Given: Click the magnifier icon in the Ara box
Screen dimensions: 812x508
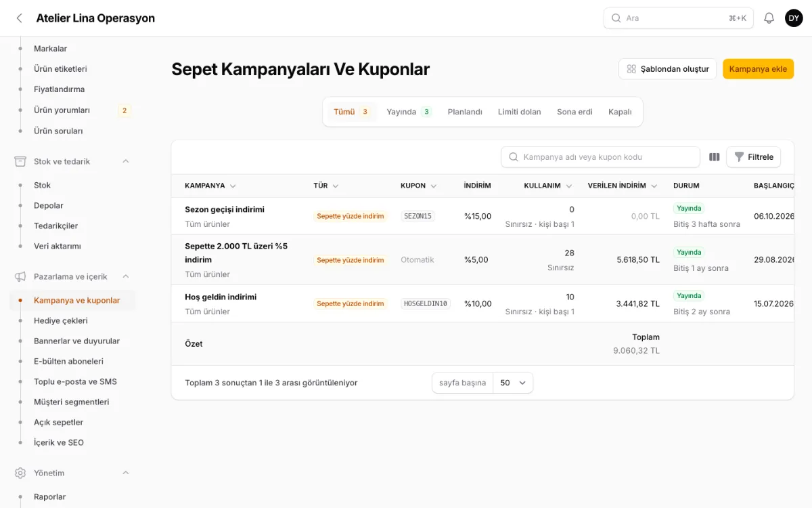Looking at the screenshot, I should 616,18.
